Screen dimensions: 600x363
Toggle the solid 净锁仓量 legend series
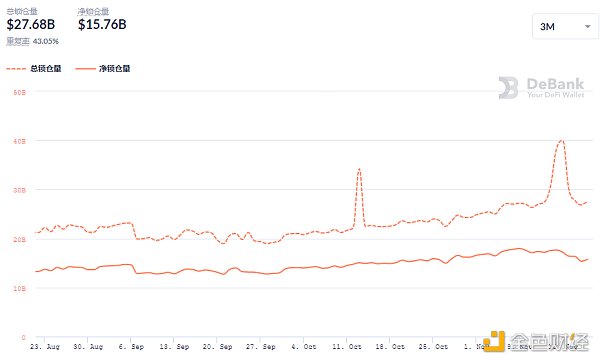103,68
